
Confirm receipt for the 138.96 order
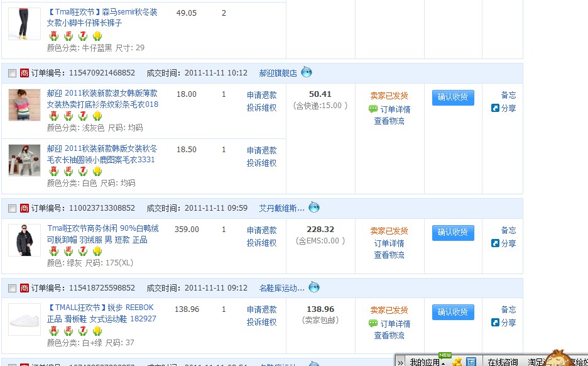[x=453, y=312]
